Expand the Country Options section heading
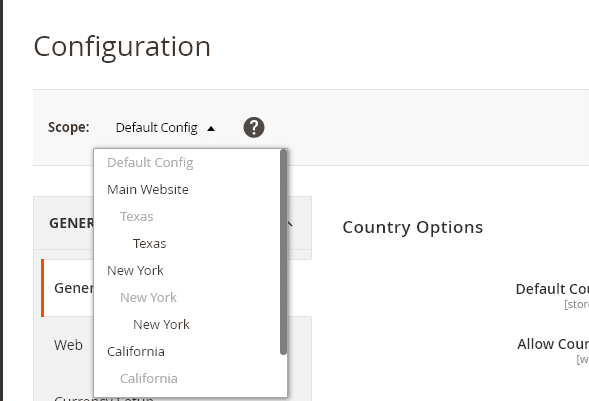Viewport: 589px width, 401px height. pos(412,227)
